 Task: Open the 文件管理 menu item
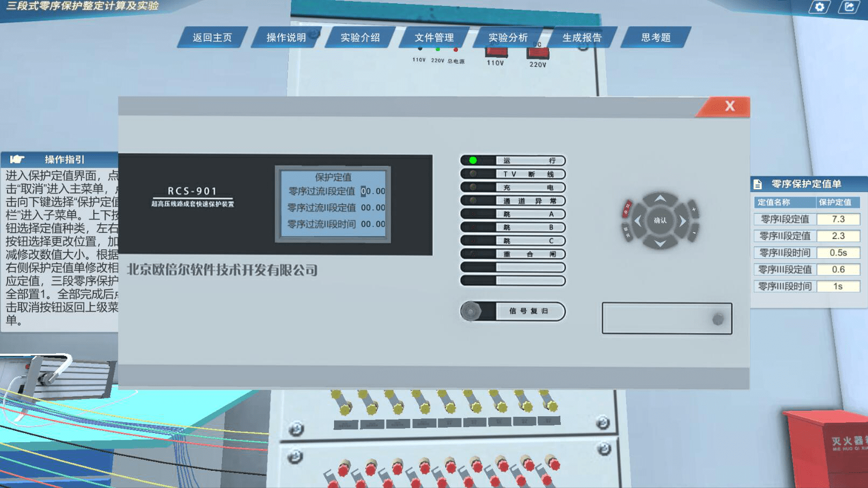(434, 37)
